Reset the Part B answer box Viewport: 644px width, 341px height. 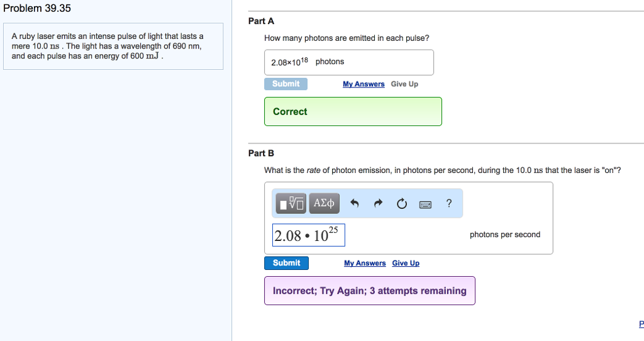pyautogui.click(x=402, y=203)
